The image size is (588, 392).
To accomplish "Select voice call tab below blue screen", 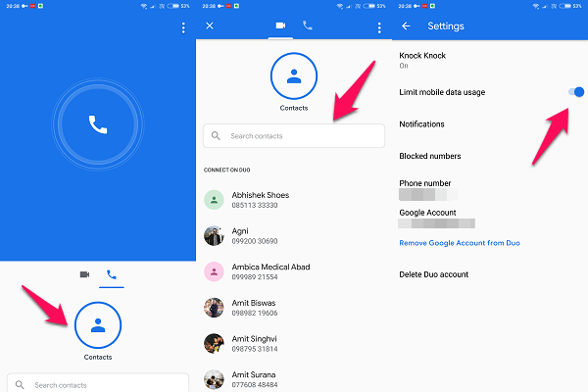I will [112, 274].
